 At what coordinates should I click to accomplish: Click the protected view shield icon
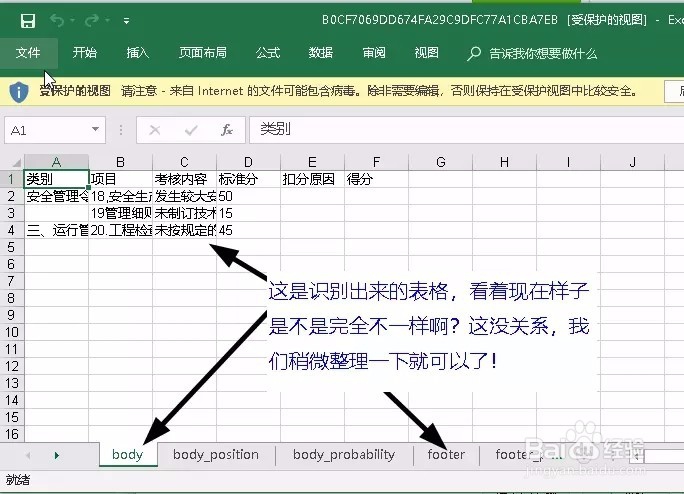[19, 92]
